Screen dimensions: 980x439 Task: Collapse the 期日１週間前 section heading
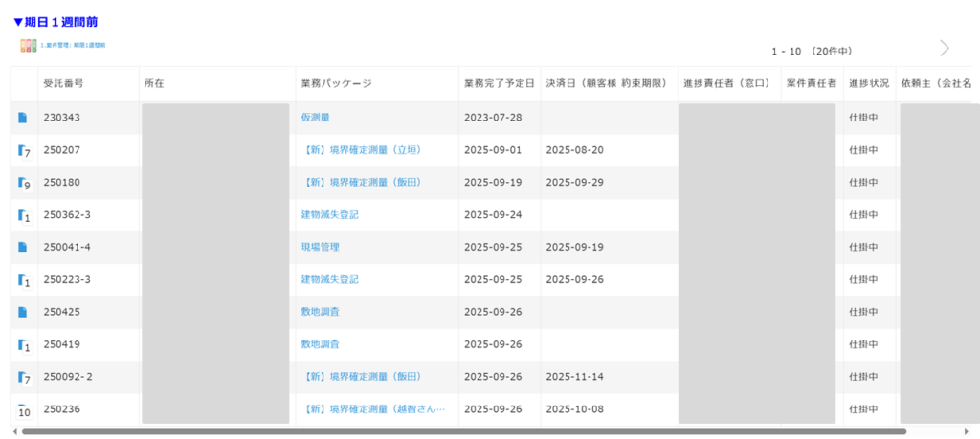pyautogui.click(x=55, y=21)
